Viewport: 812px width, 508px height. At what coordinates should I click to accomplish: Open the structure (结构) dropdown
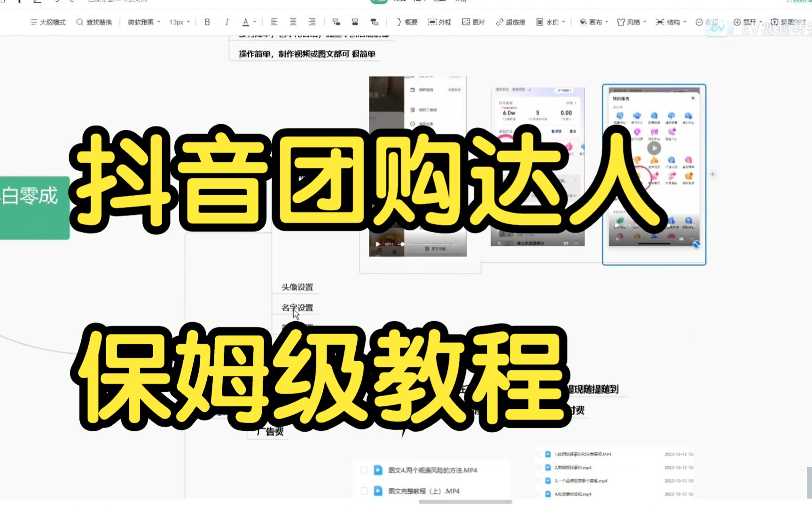tap(671, 22)
